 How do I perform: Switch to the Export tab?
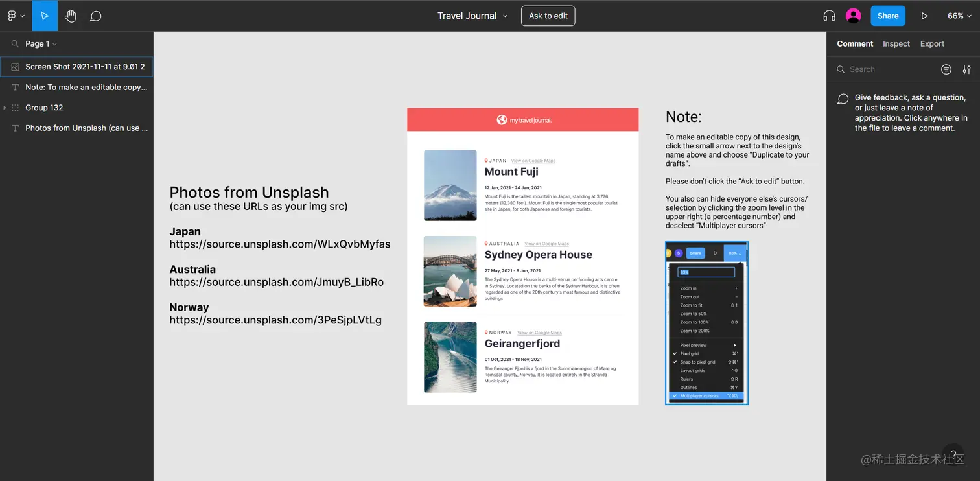pyautogui.click(x=932, y=44)
